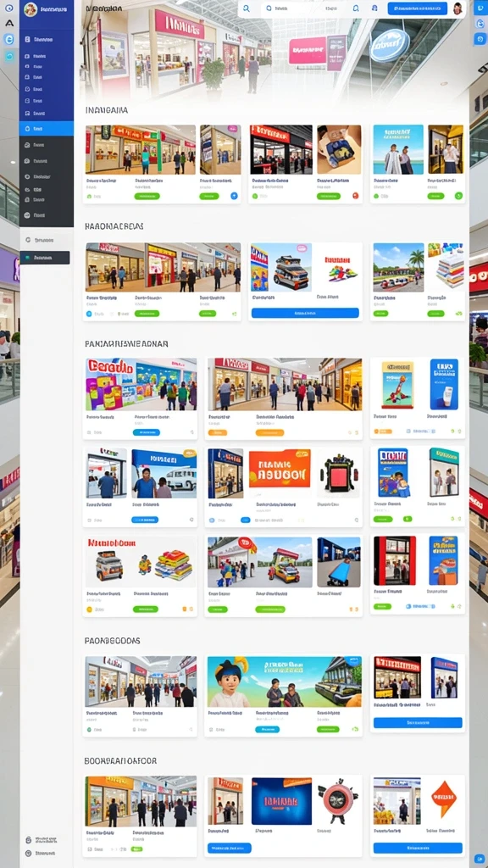This screenshot has width=488, height=868.
Task: Open the opened box with blue item thumbnail
Action: [339, 149]
